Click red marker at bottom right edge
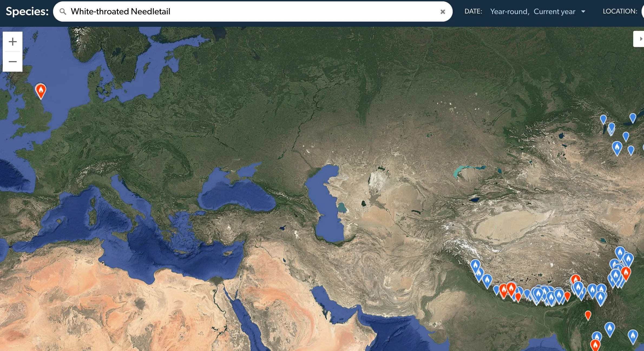 [x=595, y=345]
